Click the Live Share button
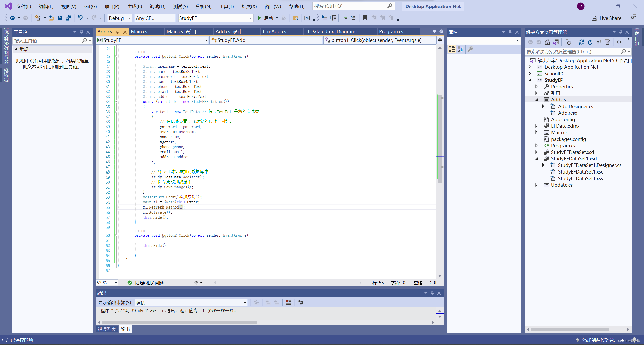The height and width of the screenshot is (345, 644). click(607, 18)
